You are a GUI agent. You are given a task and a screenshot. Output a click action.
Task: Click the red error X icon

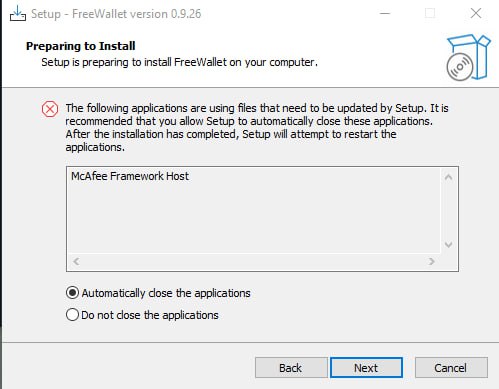coord(50,109)
